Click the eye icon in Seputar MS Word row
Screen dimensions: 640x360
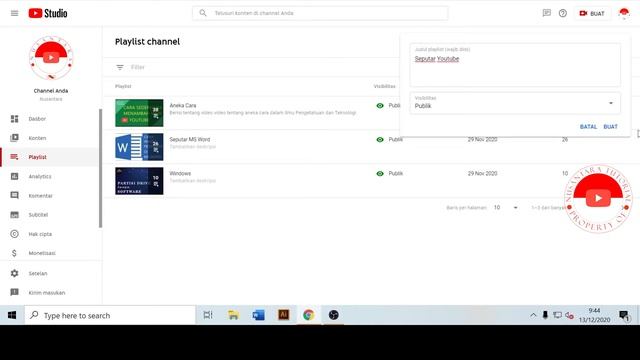(x=380, y=139)
